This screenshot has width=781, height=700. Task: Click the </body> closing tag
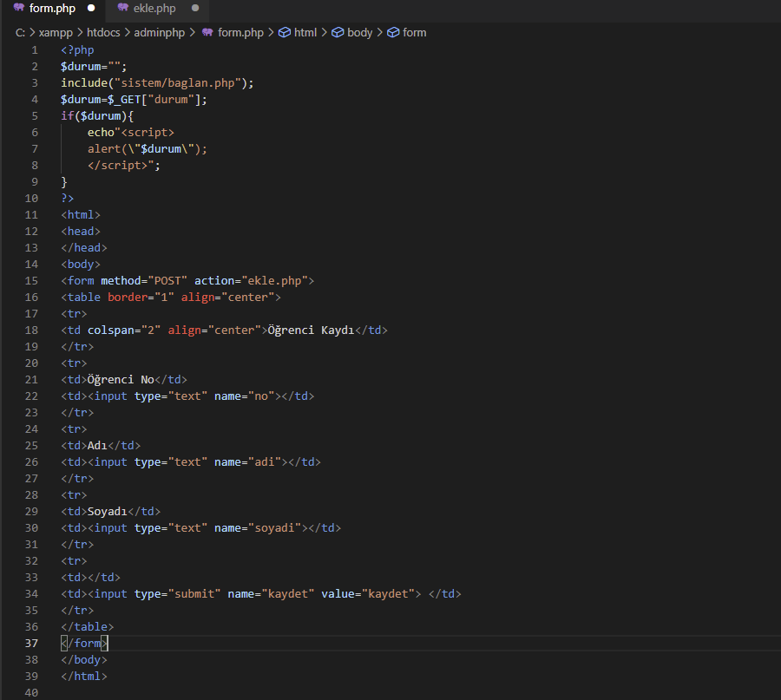click(83, 660)
